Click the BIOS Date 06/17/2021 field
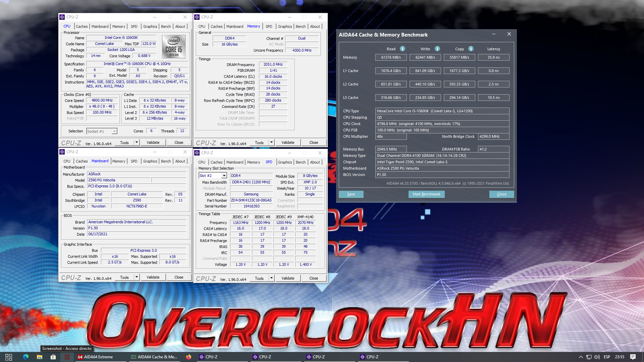Viewport: 644px width, 362px height. (137, 234)
